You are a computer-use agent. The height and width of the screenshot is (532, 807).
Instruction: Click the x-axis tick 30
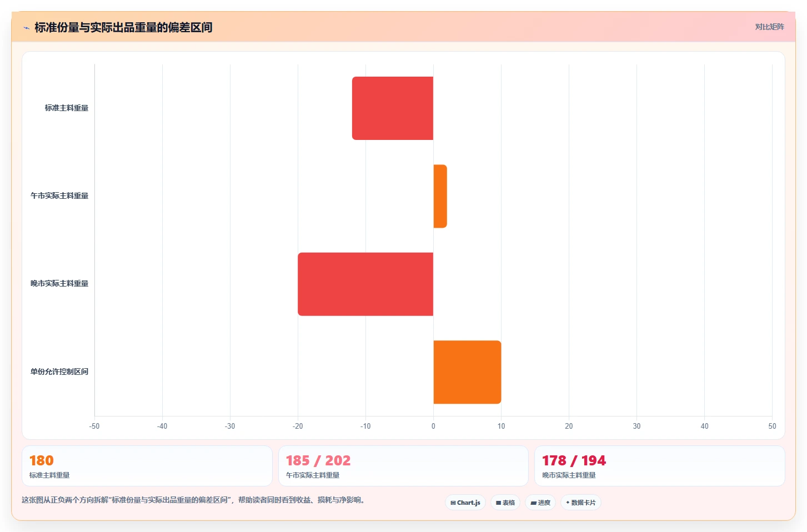(x=636, y=426)
